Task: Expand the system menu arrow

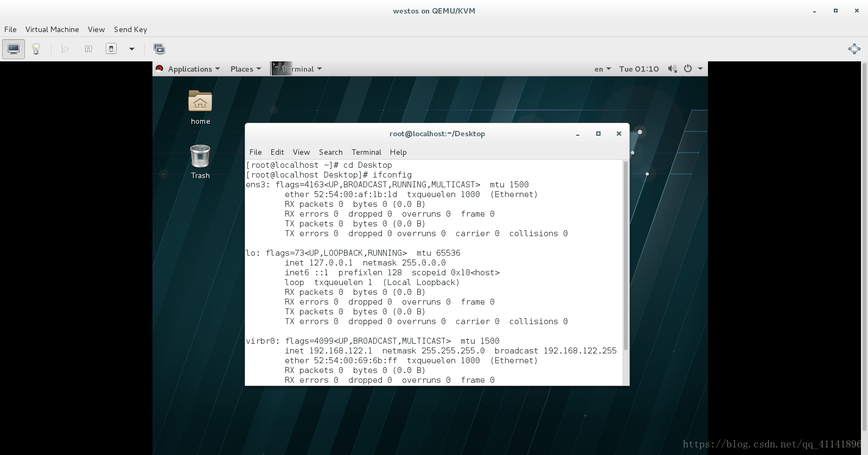Action: click(700, 69)
